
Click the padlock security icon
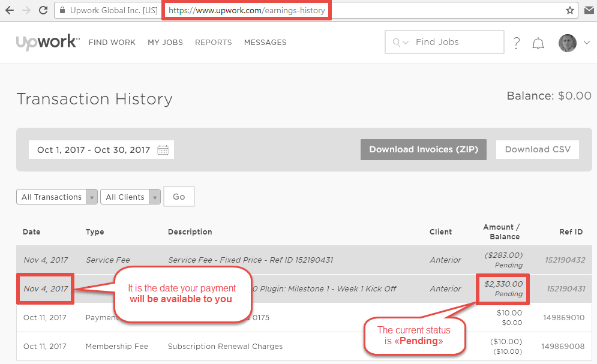(62, 10)
